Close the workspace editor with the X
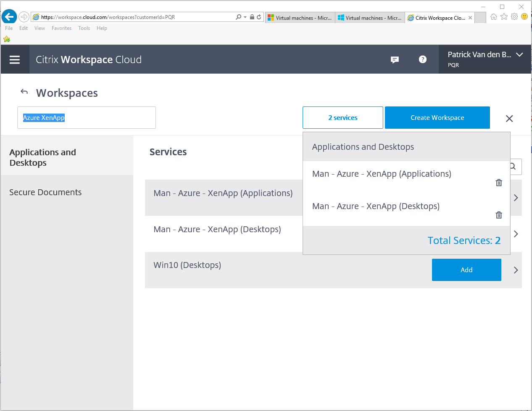Image resolution: width=532 pixels, height=411 pixels. pos(509,119)
